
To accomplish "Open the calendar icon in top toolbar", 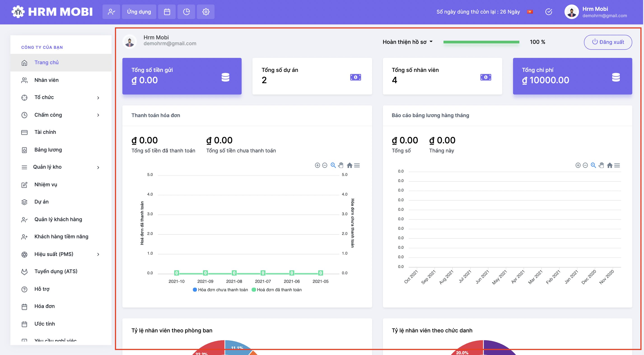I will point(167,12).
